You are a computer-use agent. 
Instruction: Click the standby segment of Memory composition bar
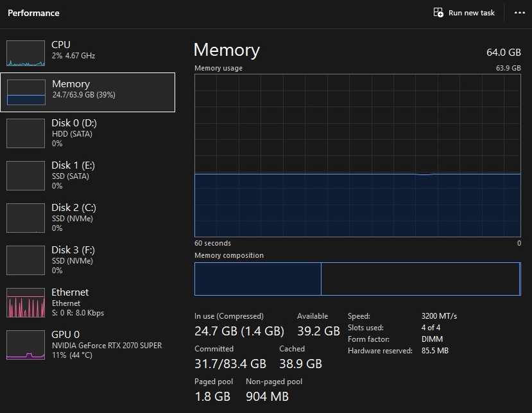(420, 279)
